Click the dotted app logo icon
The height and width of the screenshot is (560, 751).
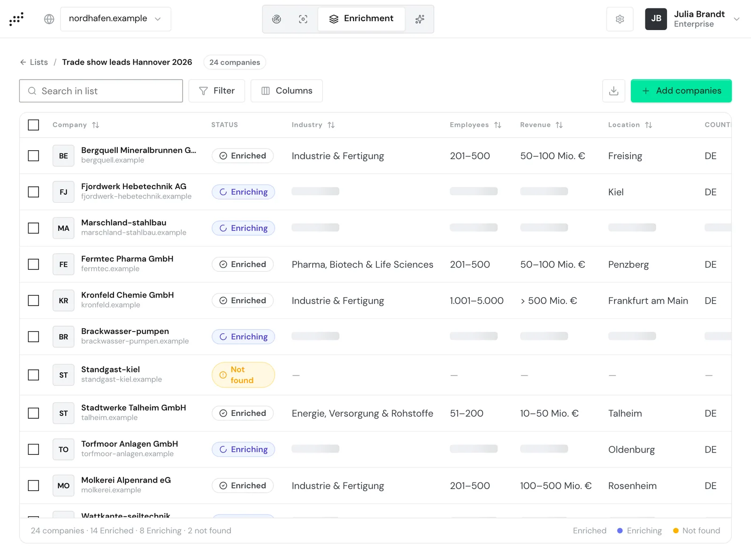coord(16,19)
